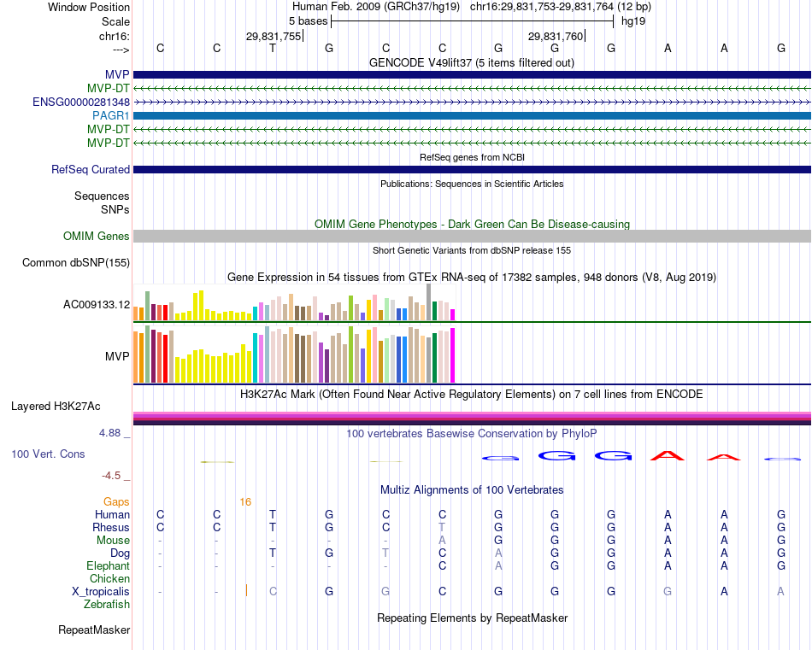Click the -4.5 PhyloP scale minimum
This screenshot has width=812, height=650.
click(111, 475)
